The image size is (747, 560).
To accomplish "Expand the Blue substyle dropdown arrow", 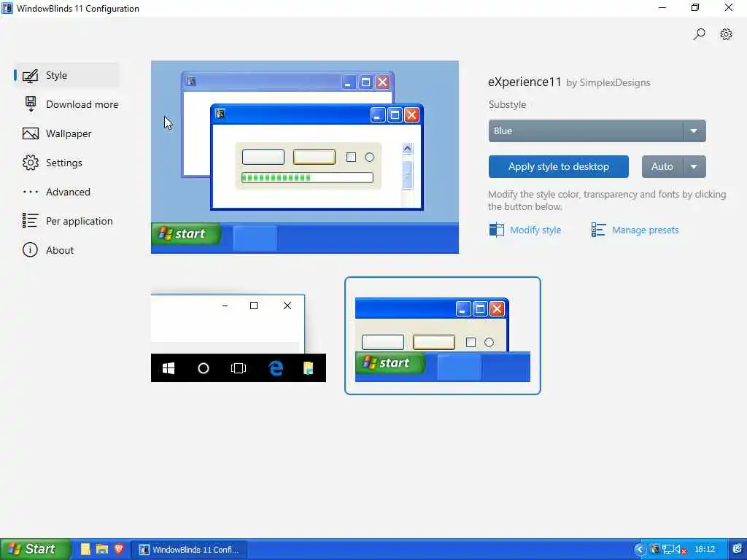I will pos(694,131).
